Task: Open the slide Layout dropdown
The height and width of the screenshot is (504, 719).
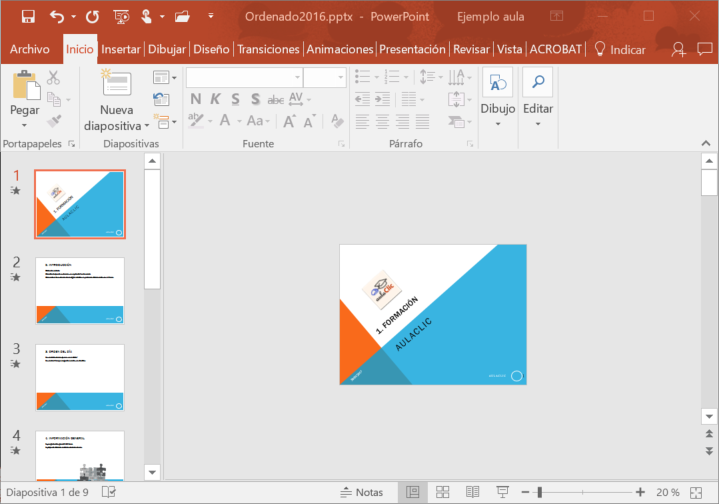Action: click(165, 78)
